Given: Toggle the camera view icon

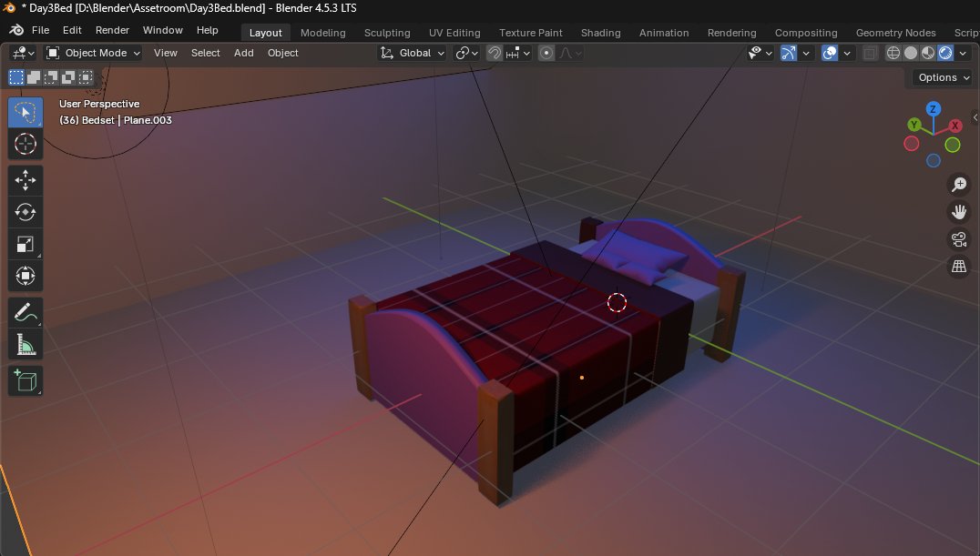Looking at the screenshot, I should point(959,239).
